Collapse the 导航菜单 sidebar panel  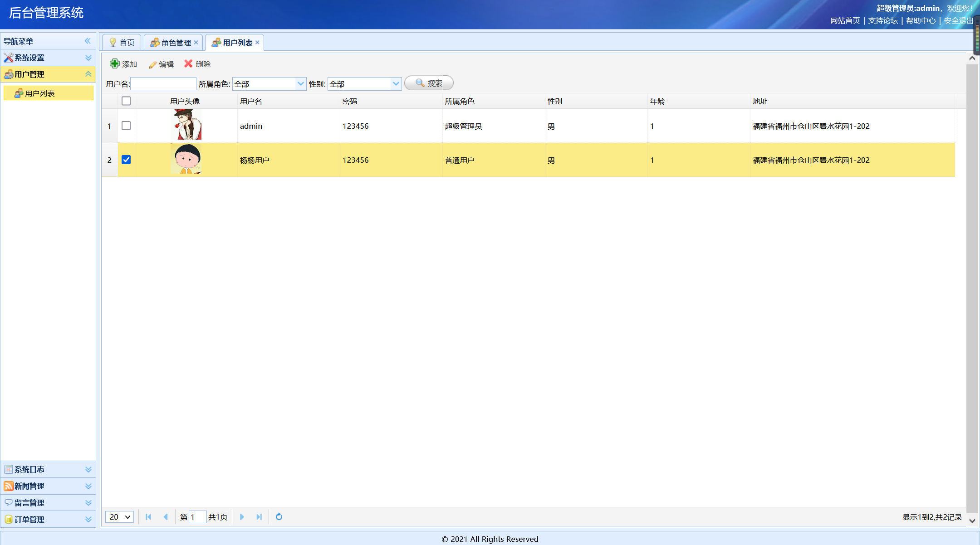pos(88,41)
